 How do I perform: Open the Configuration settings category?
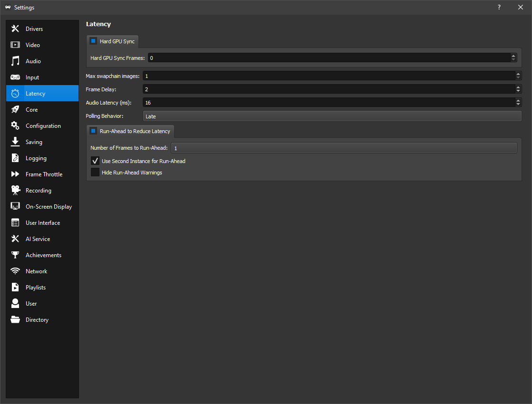pos(43,126)
